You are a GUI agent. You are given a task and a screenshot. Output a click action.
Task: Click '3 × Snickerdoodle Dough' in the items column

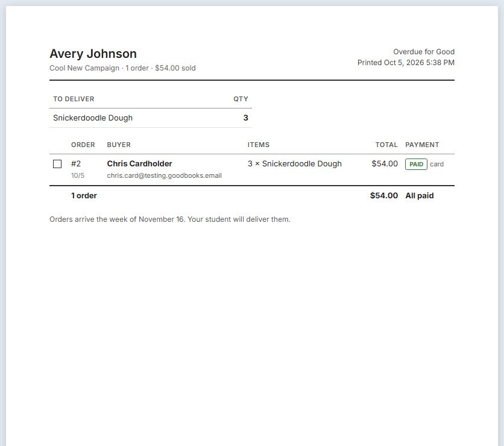click(x=294, y=164)
